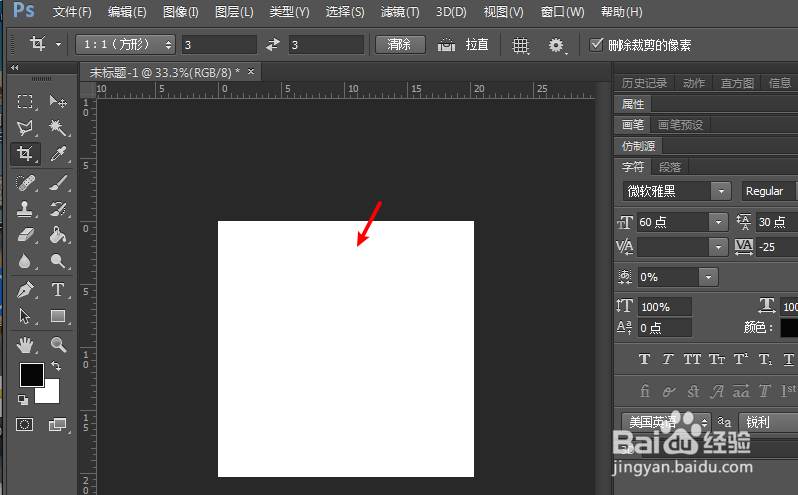
Task: Swap crop width and height values
Action: 273,45
